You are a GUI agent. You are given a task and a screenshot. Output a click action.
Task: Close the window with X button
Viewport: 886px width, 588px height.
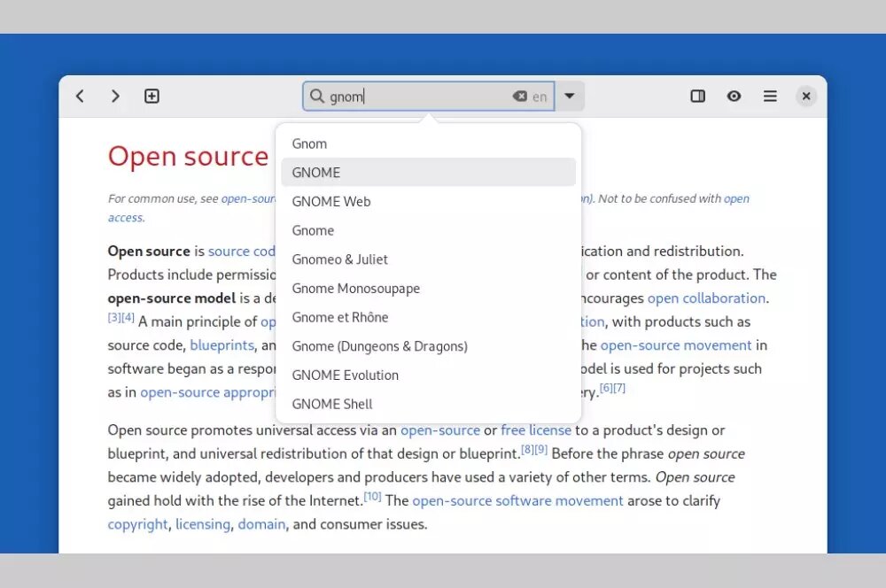[806, 96]
